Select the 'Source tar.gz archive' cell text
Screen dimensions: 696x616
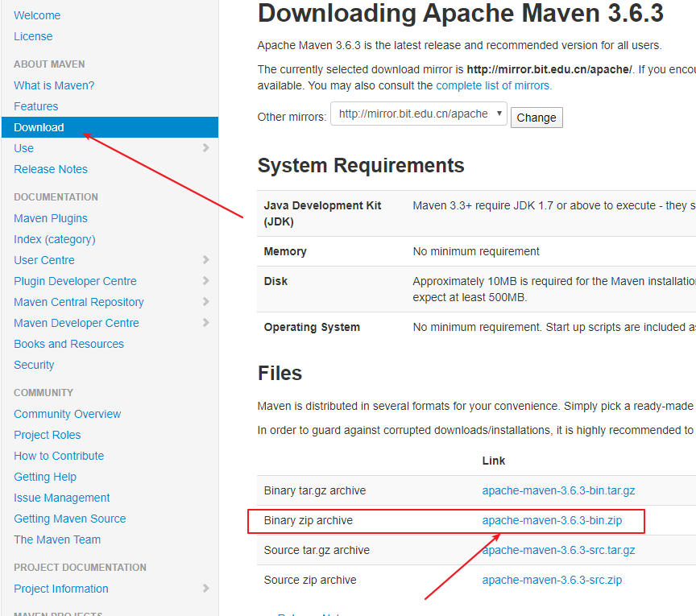tap(317, 550)
